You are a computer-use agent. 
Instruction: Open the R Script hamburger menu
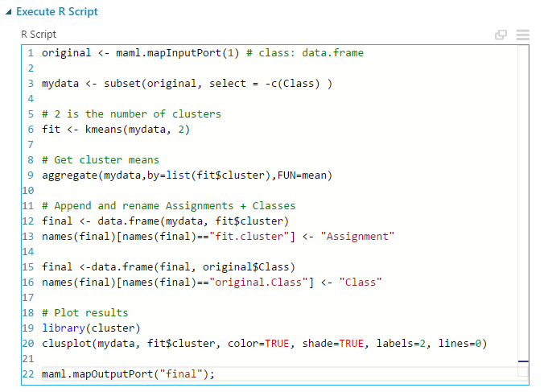[x=522, y=35]
